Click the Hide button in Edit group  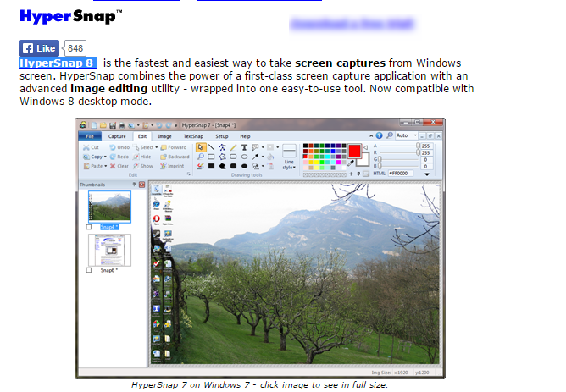click(x=141, y=157)
